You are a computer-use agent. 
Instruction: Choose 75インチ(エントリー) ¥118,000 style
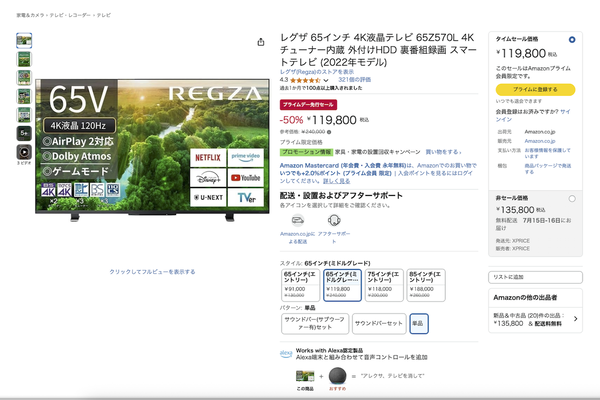[x=384, y=285]
